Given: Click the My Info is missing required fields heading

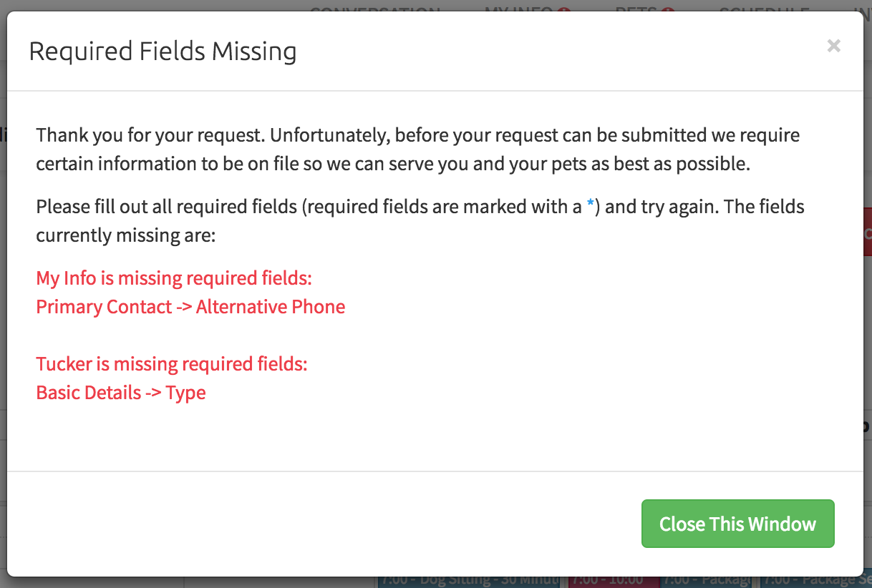Looking at the screenshot, I should [x=174, y=278].
